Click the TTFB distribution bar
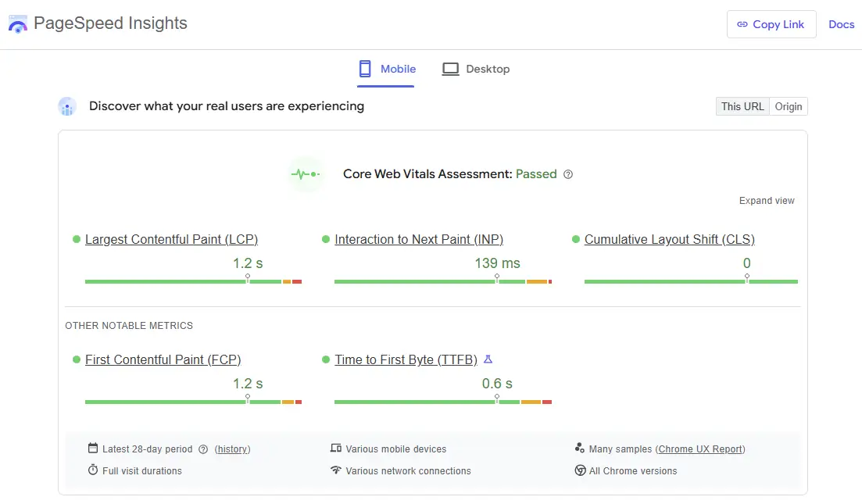 pos(443,402)
